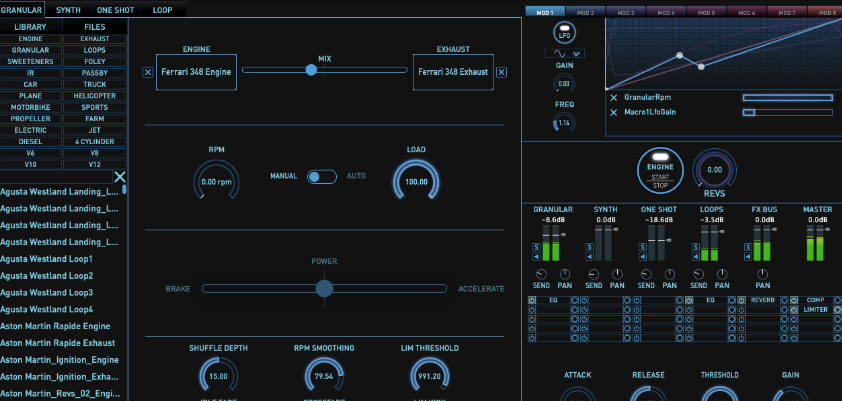Click the sample list scrollbar

point(125,189)
